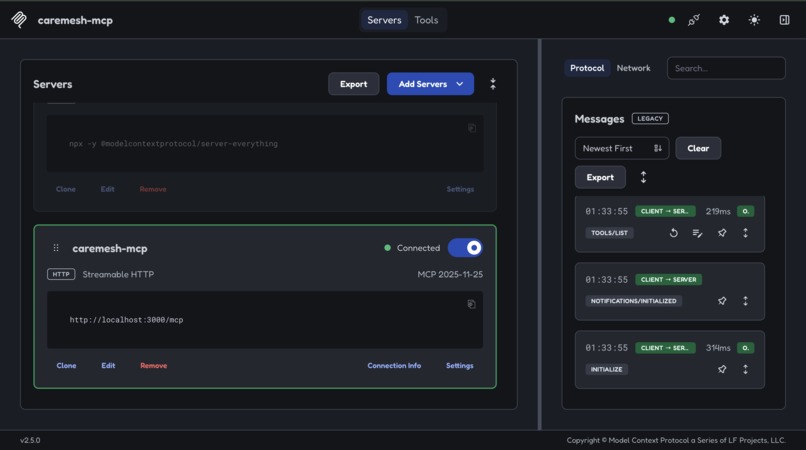
Task: Click the TOOLS/LIST method tag
Action: click(609, 233)
